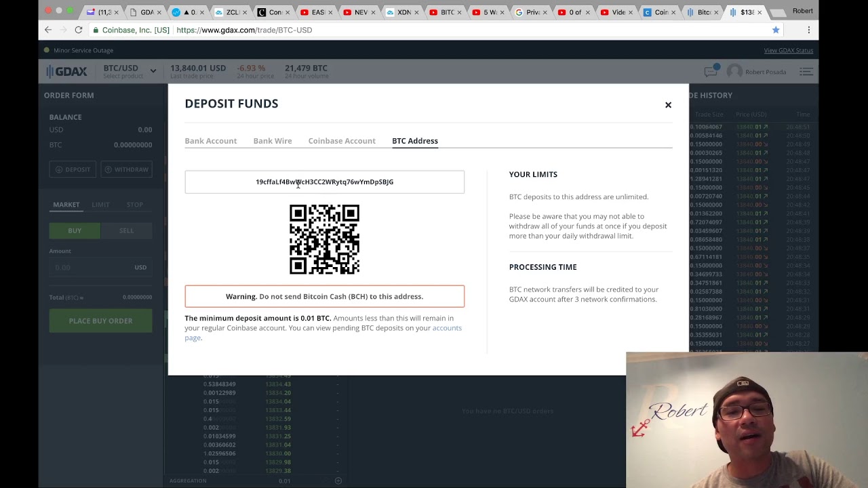Click the Coinbase, Inc. secure lock badge

[x=131, y=30]
